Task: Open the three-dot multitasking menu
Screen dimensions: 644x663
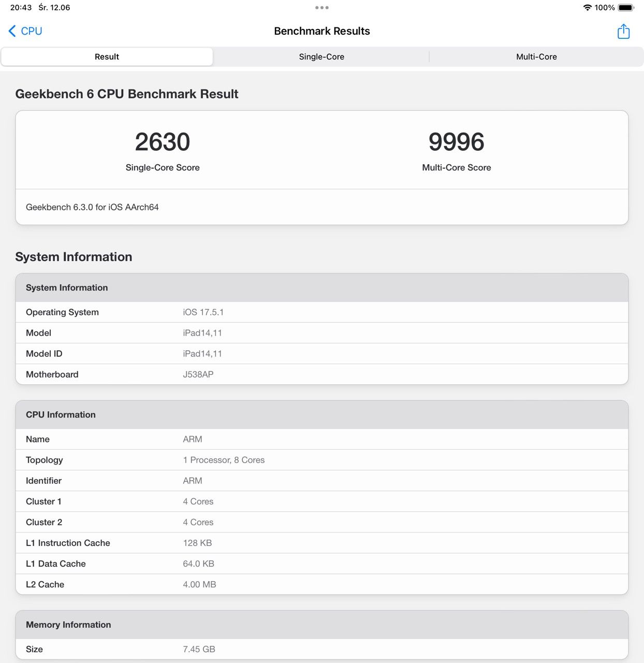Action: click(x=322, y=8)
